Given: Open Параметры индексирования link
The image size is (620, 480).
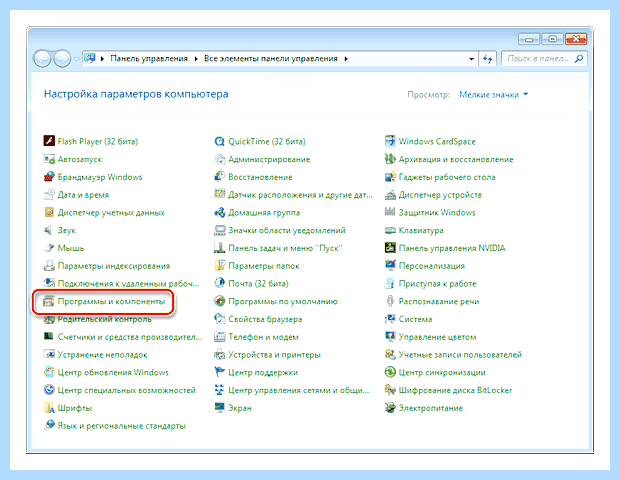Looking at the screenshot, I should [114, 266].
